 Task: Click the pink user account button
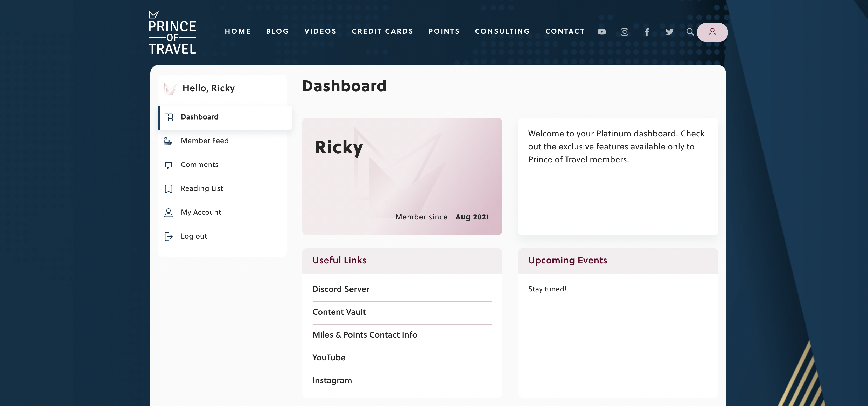[x=712, y=32]
